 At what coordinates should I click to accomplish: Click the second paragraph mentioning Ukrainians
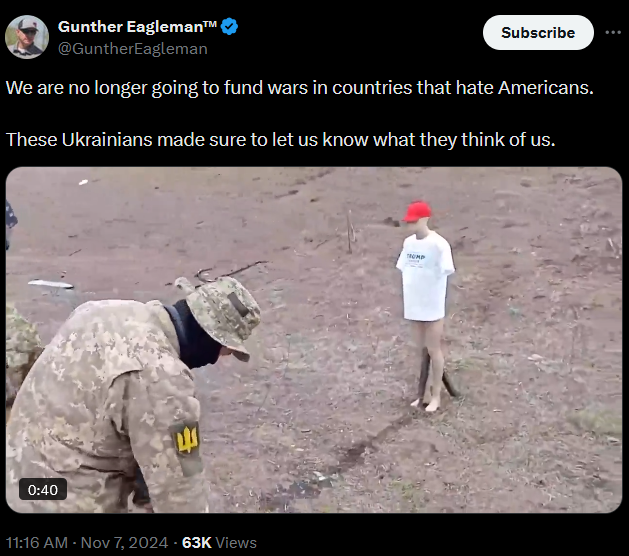280,140
